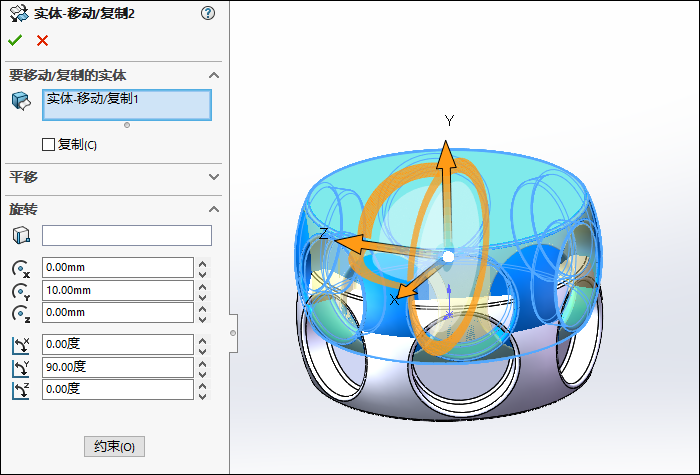Increase Z origin value with up arrow
700x475 pixels.
[203, 308]
